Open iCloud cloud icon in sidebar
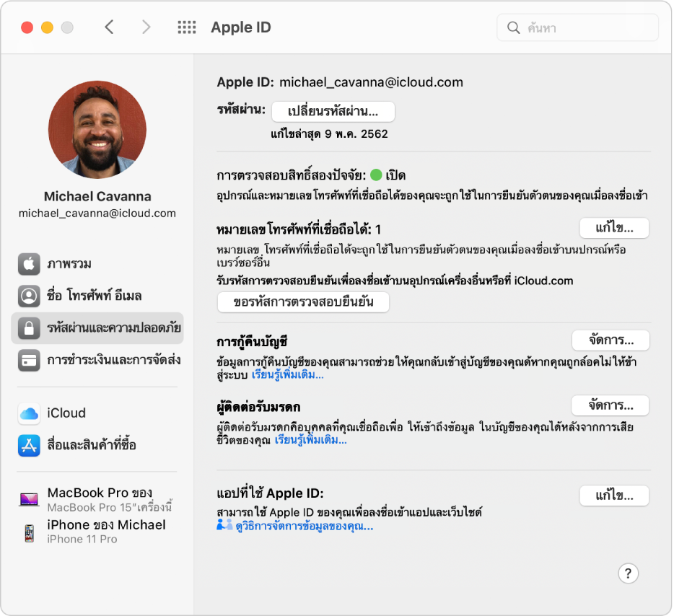The height and width of the screenshot is (616, 674). 29,413
